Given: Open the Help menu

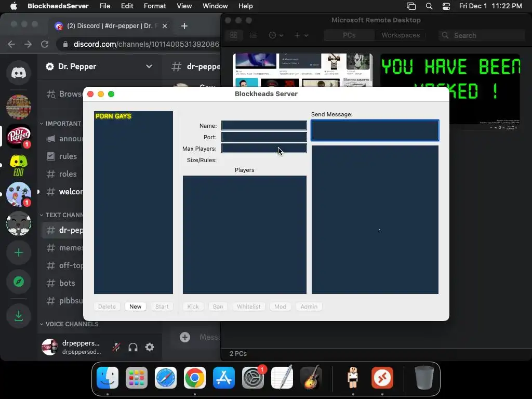Looking at the screenshot, I should (x=245, y=6).
